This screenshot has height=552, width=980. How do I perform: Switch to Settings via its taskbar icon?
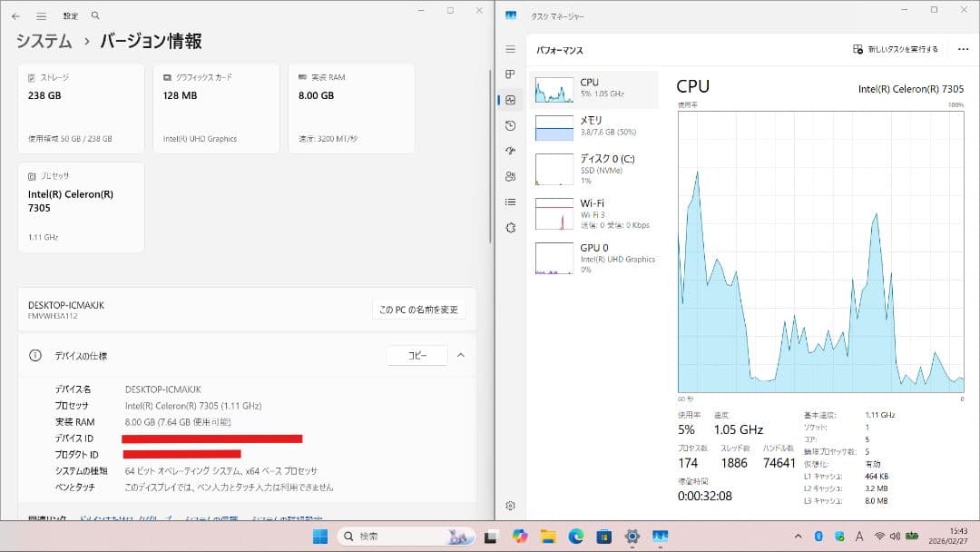coord(632,537)
